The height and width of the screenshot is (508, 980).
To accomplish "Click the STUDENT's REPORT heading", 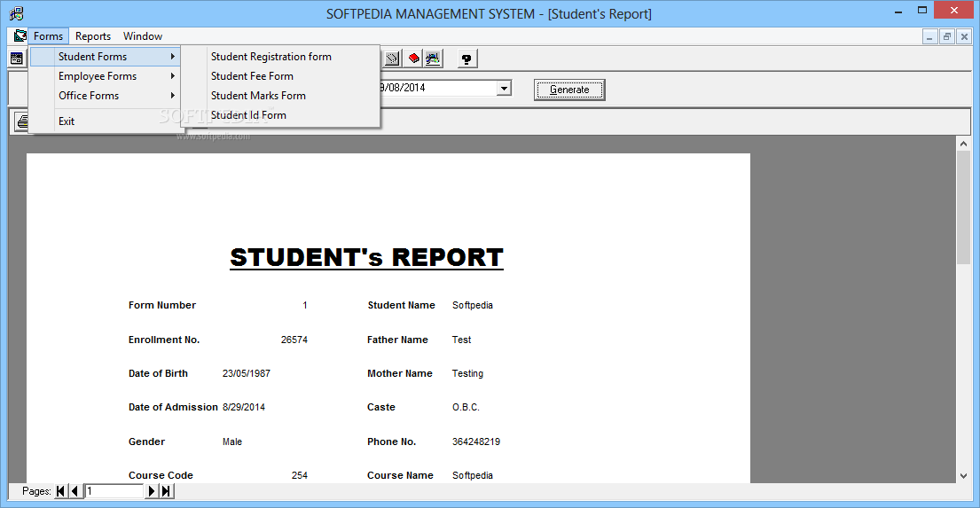I will pos(366,257).
